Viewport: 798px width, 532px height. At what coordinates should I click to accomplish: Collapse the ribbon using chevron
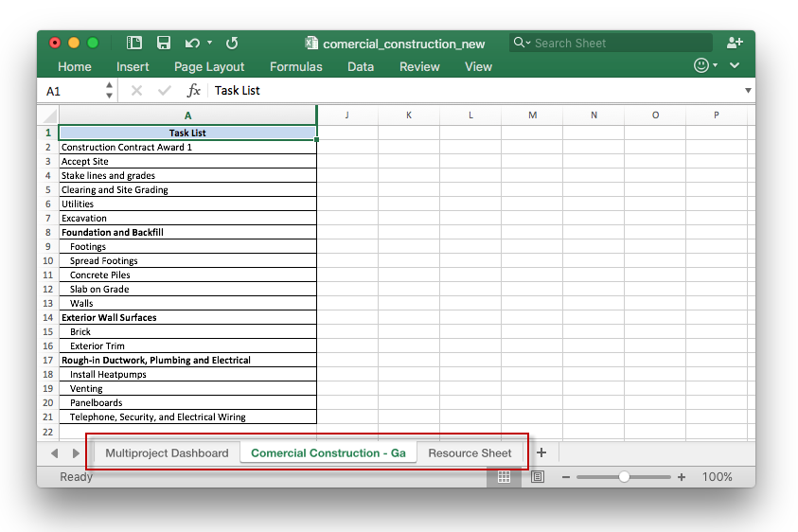click(735, 65)
